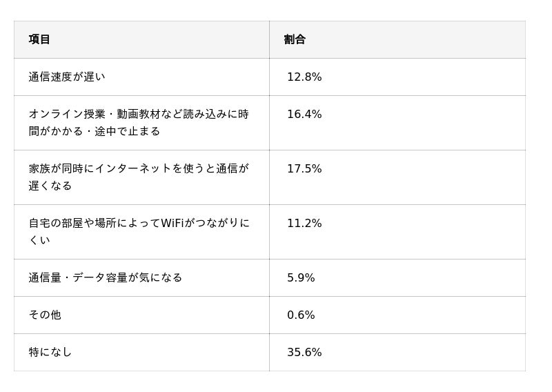The image size is (552, 392).
Task: Select the その他 row label
Action: (45, 315)
